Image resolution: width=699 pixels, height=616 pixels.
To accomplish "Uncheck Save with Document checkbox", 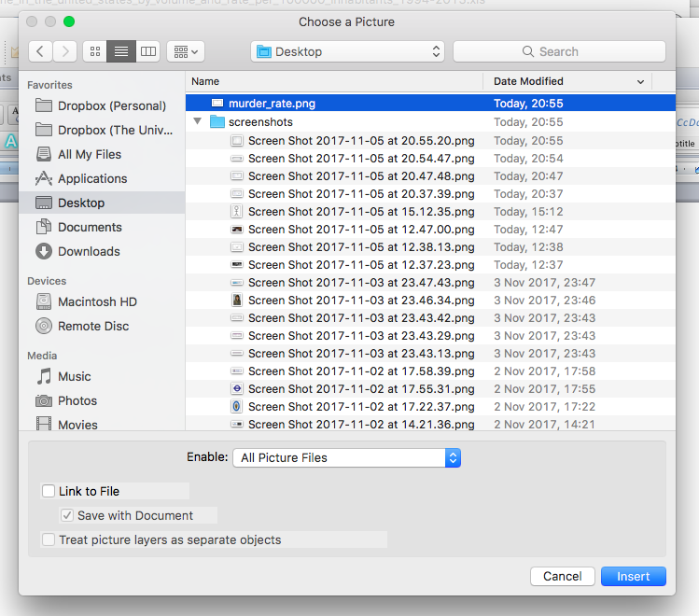I will click(x=67, y=515).
